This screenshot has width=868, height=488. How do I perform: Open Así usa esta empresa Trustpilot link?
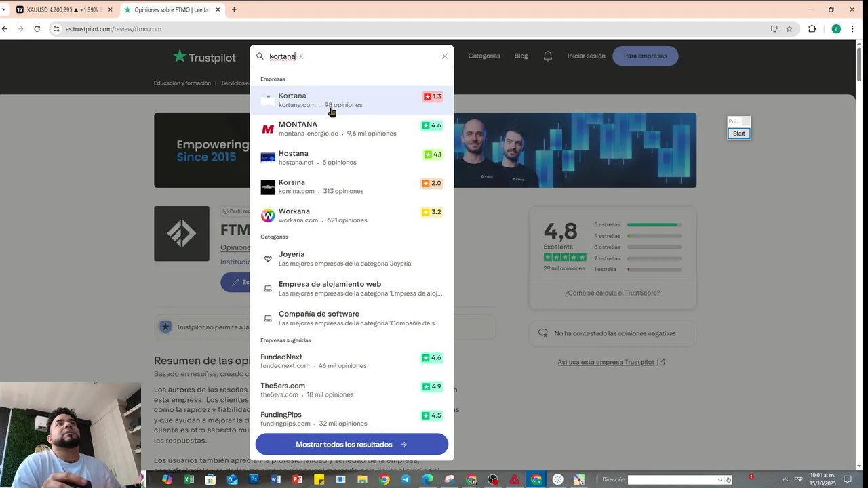611,362
